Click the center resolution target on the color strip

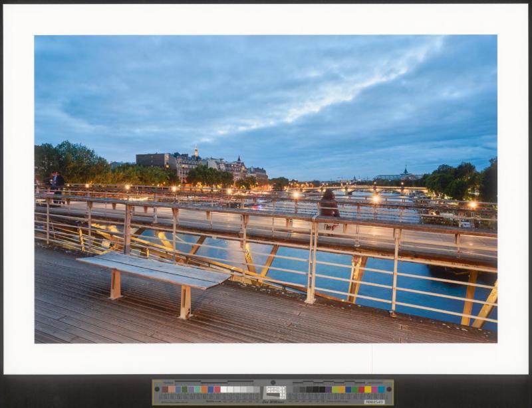click(x=275, y=391)
